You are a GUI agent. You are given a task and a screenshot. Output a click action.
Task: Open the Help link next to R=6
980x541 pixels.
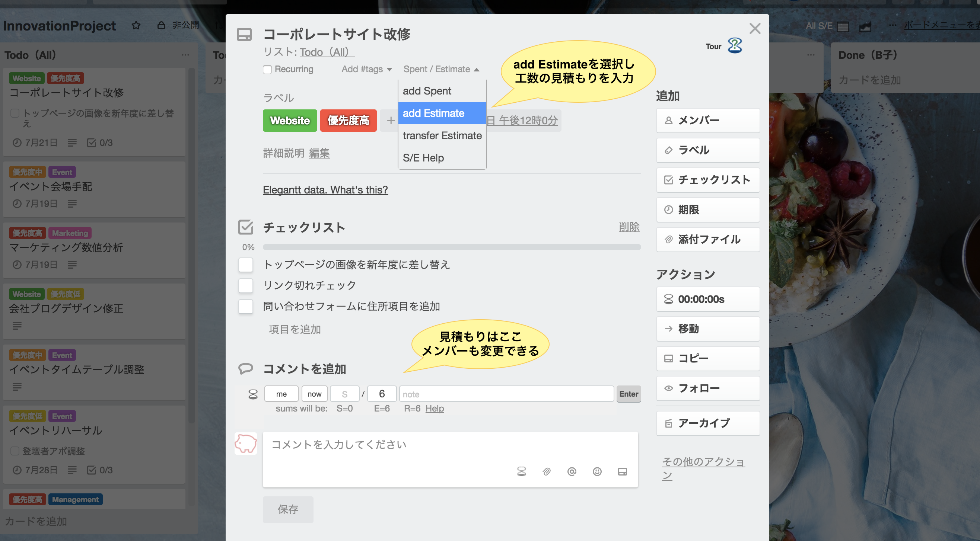(x=435, y=409)
